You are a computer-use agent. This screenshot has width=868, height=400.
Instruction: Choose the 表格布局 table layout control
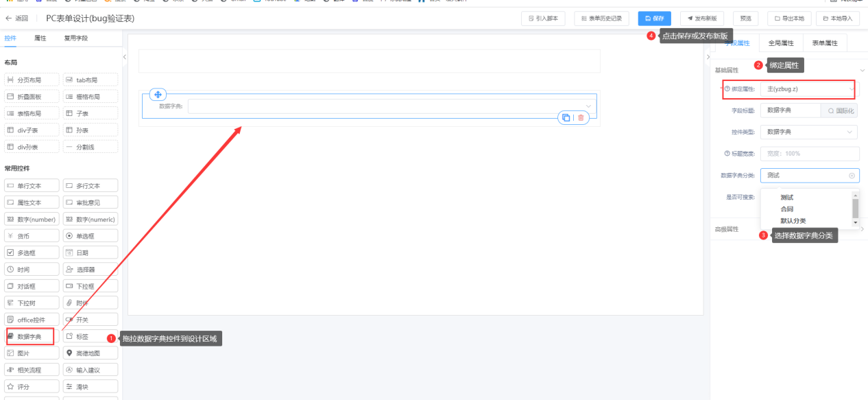pyautogui.click(x=32, y=113)
